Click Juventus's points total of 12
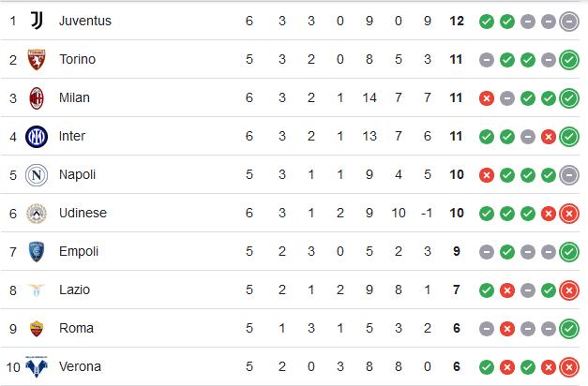 point(457,21)
